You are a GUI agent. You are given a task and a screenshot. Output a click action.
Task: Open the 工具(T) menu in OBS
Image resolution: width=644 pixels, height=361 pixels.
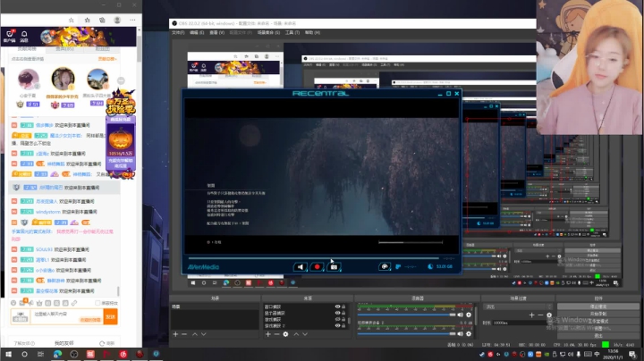click(292, 32)
